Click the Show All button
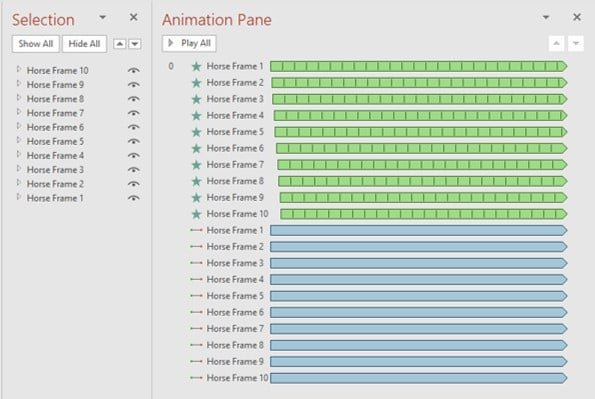 pos(36,44)
